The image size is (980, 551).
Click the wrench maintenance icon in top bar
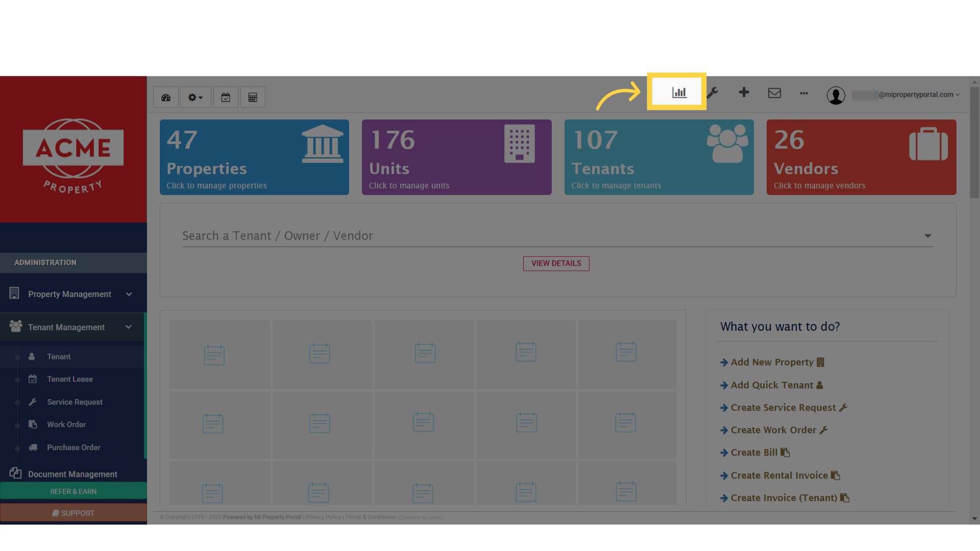tap(712, 93)
